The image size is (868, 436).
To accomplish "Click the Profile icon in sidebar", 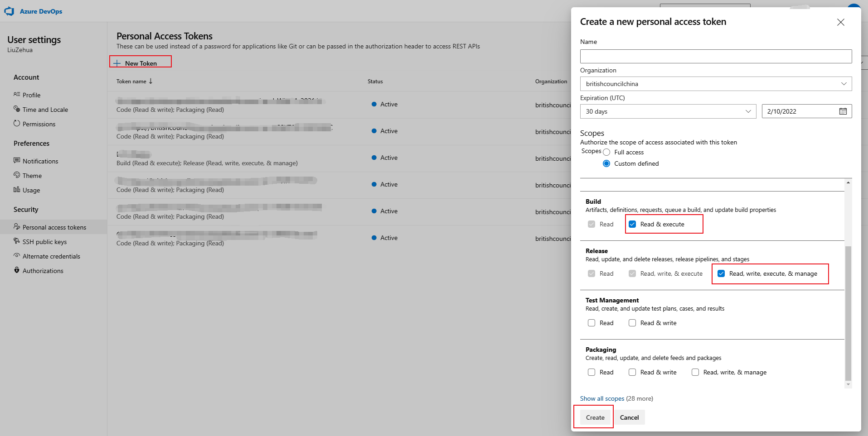I will tap(17, 95).
